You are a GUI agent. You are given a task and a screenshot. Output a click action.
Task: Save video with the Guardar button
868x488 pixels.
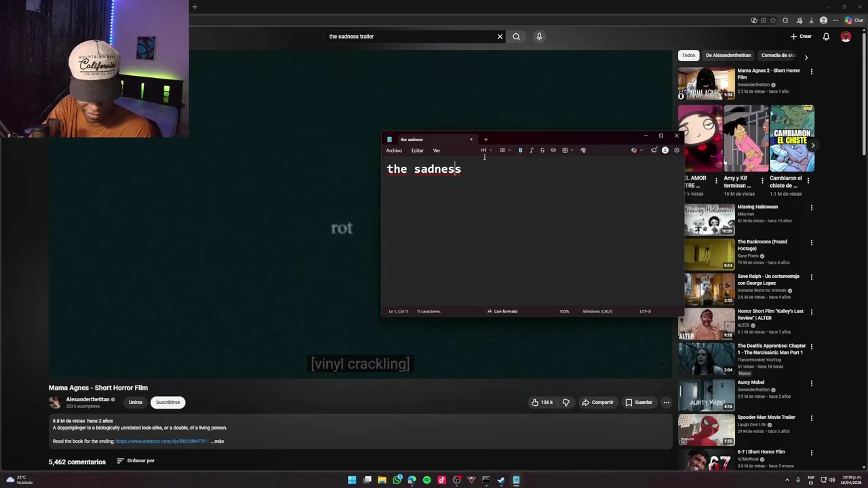point(639,403)
